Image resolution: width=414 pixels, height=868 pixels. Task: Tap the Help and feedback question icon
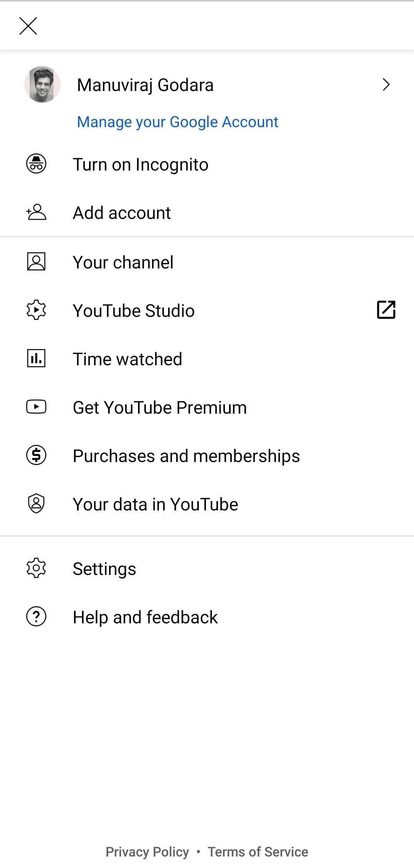click(36, 616)
